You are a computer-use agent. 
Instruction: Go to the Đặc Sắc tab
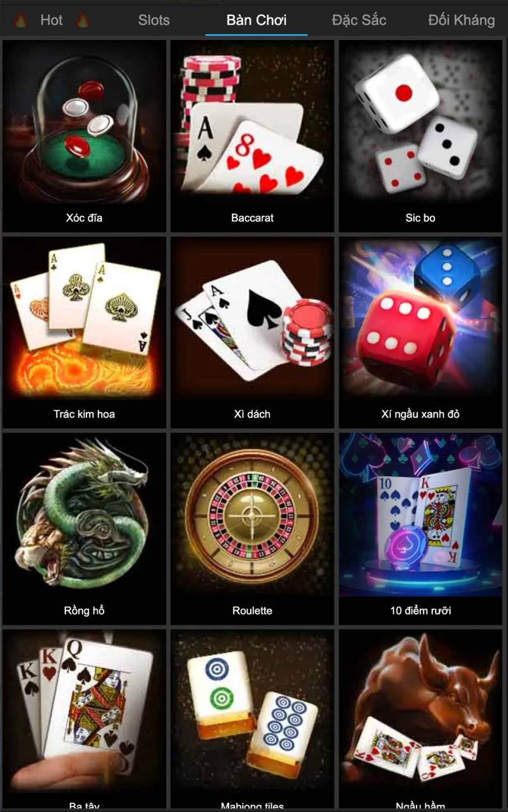(x=359, y=20)
